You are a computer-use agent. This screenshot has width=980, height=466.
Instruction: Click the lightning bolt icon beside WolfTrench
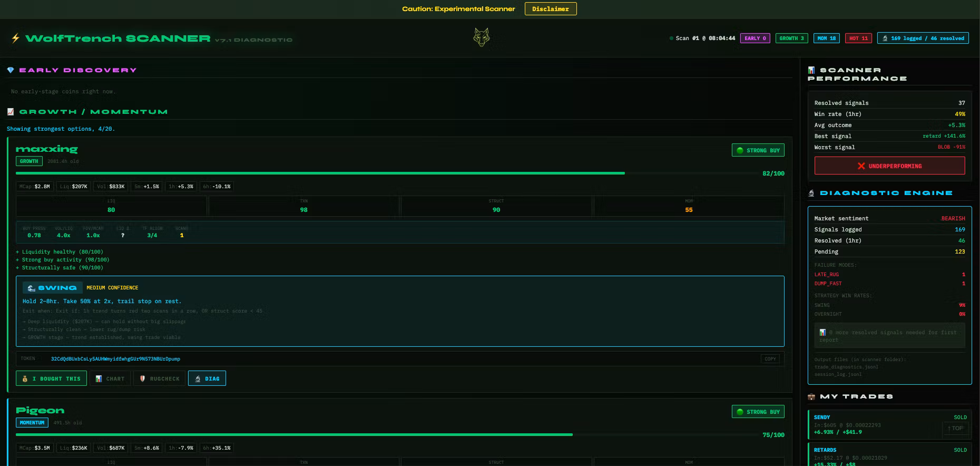(15, 38)
